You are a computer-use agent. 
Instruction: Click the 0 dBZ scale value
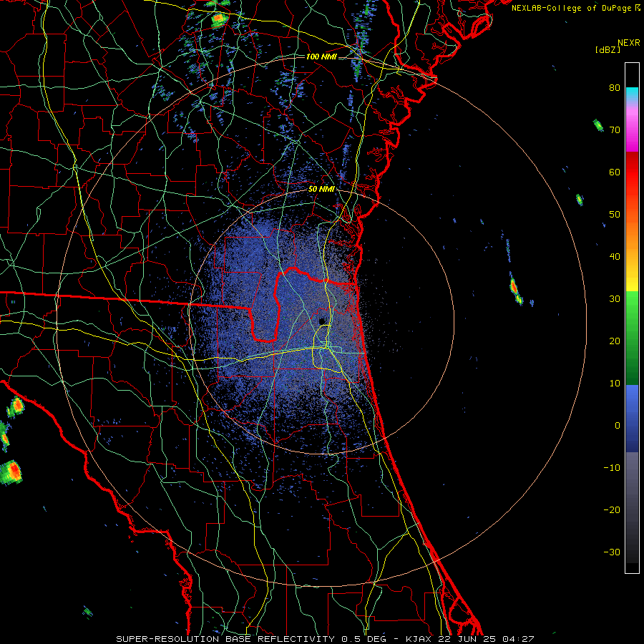(618, 426)
